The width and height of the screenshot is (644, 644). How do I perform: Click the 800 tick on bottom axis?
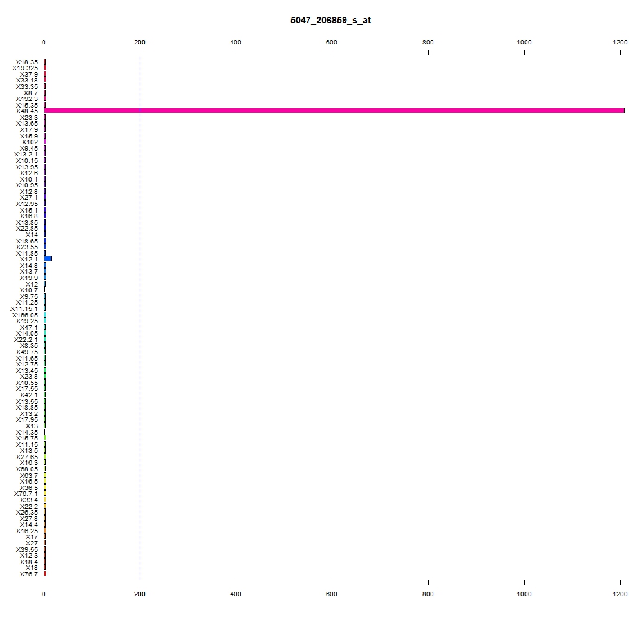(428, 594)
